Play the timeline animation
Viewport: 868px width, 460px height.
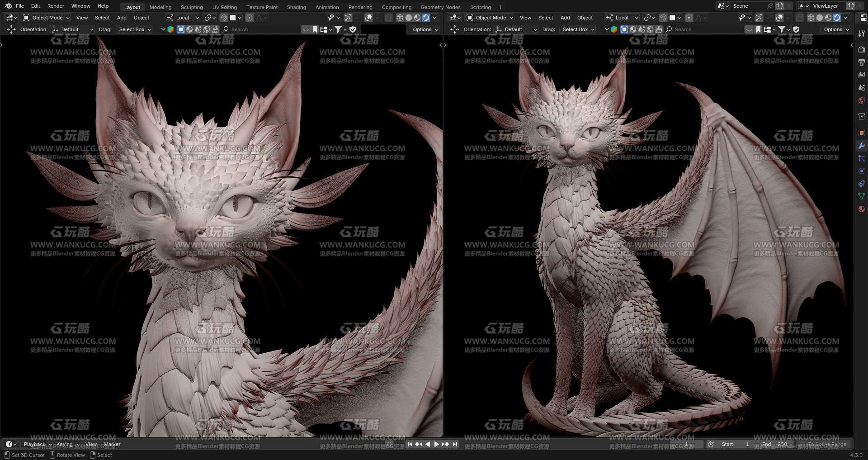click(436, 444)
